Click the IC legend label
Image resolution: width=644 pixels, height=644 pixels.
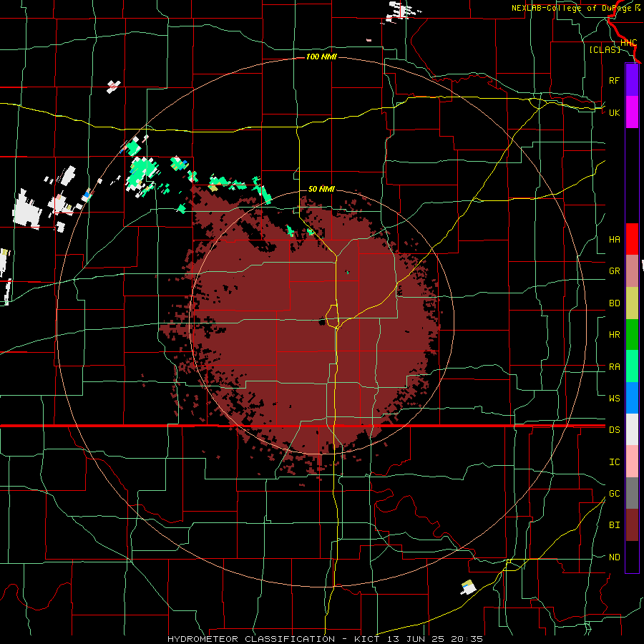point(614,462)
